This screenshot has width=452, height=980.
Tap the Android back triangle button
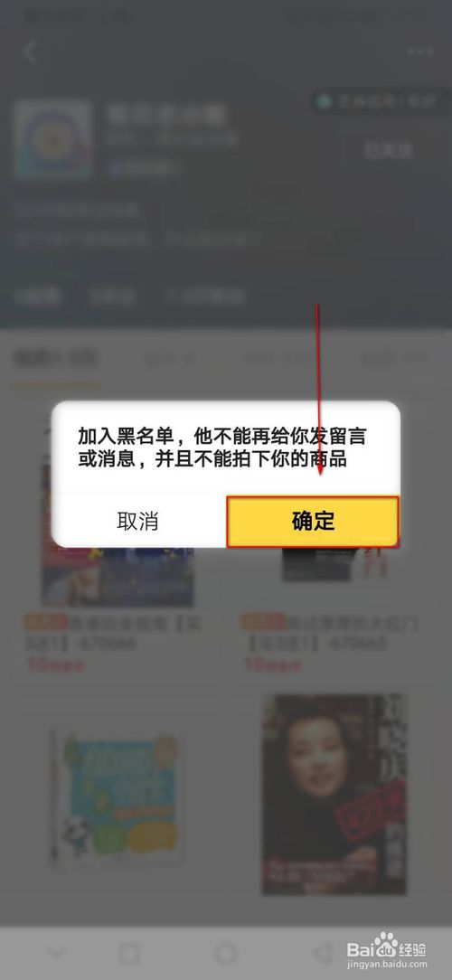click(x=323, y=953)
